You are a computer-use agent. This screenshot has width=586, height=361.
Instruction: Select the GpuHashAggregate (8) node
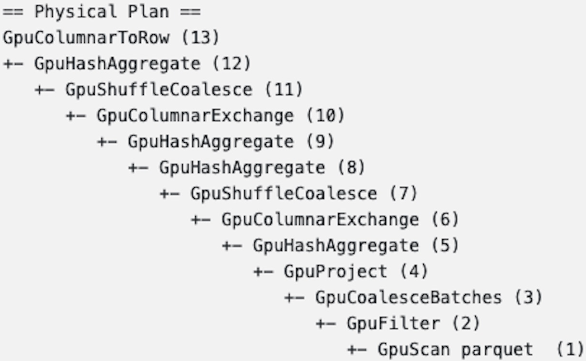coord(262,167)
